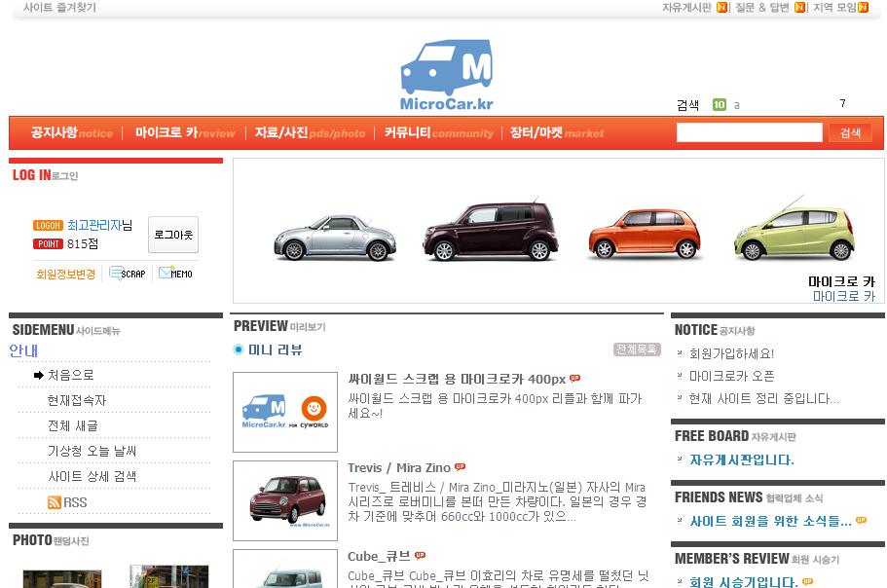Click the 전체목록 button in Preview
Screen dimensions: 887x588
(637, 349)
